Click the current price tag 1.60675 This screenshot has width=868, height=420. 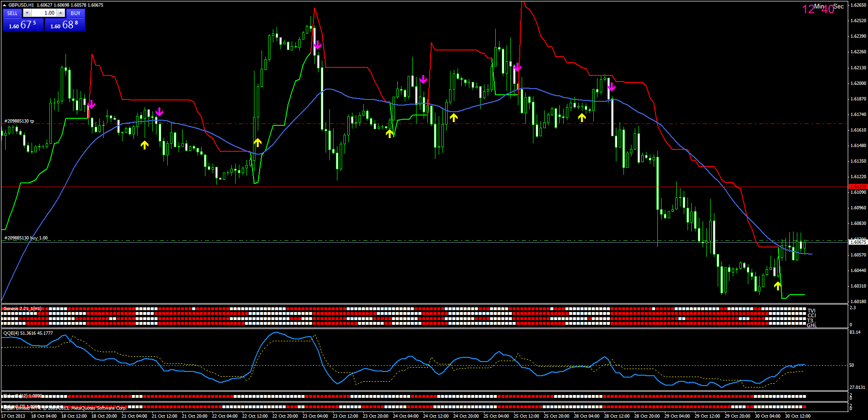pos(858,242)
